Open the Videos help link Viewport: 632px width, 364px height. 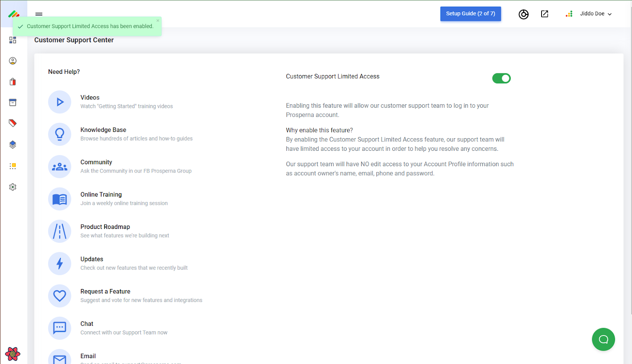pyautogui.click(x=90, y=98)
